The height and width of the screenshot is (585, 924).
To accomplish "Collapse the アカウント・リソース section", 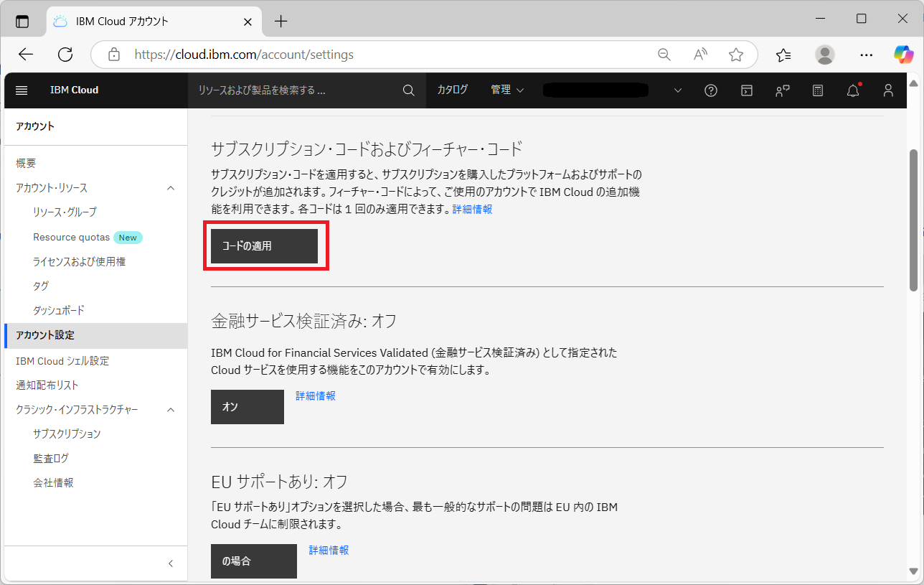I will [x=171, y=187].
